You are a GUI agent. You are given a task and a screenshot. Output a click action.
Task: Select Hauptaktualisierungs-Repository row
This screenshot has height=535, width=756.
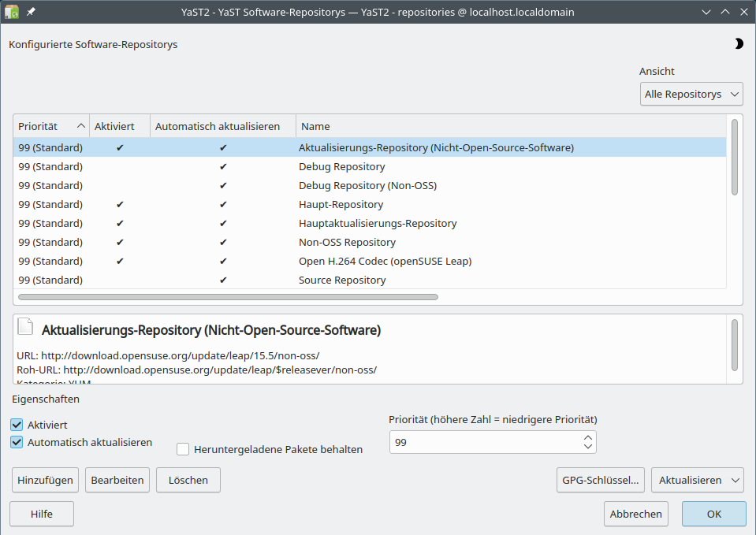pyautogui.click(x=370, y=223)
